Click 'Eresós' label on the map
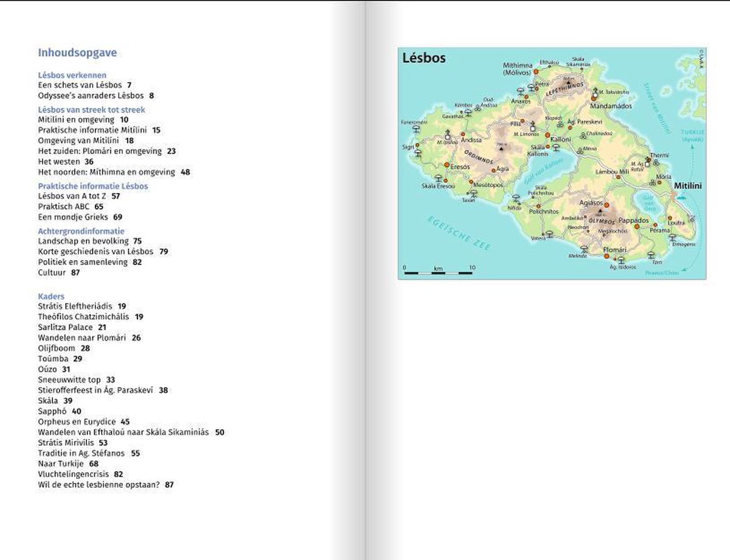 [x=461, y=167]
